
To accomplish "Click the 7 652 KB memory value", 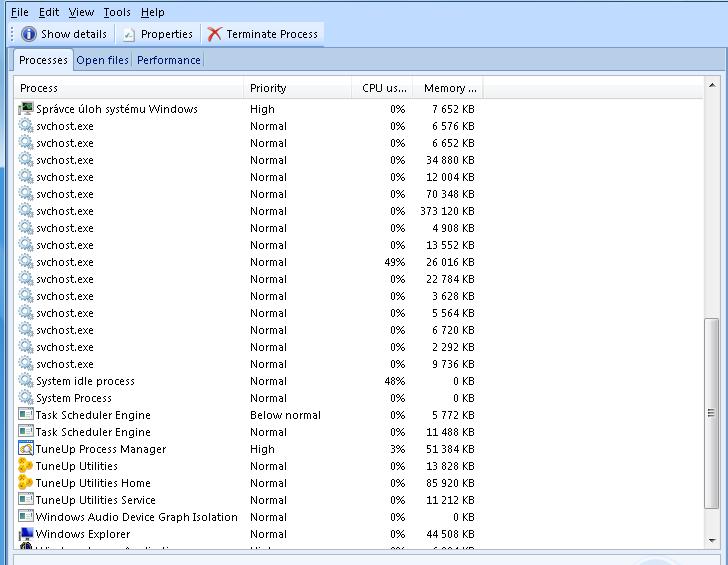I will click(453, 109).
